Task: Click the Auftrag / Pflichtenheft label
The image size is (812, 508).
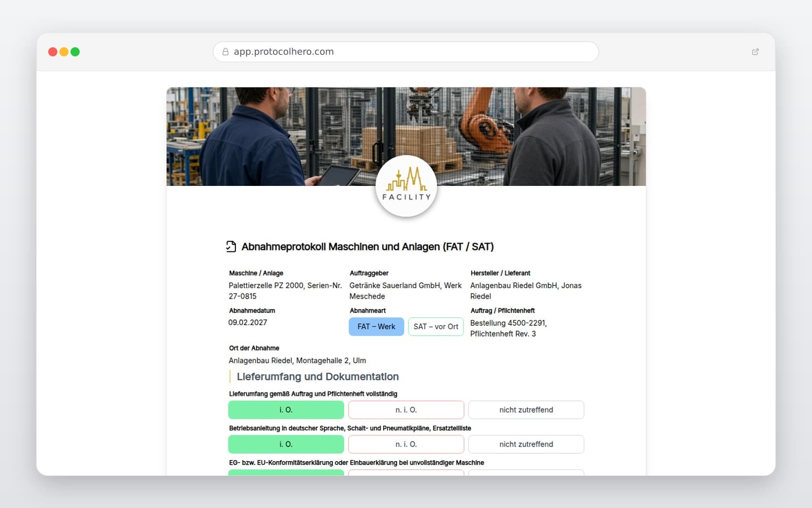Action: click(502, 310)
